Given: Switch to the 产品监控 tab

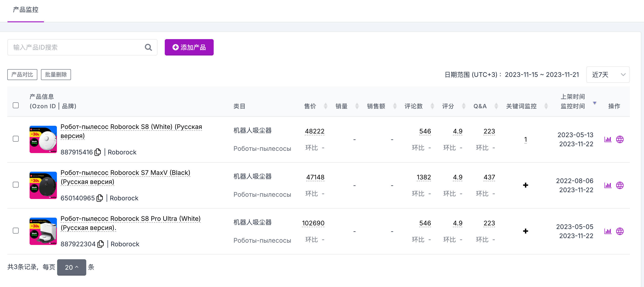Looking at the screenshot, I should click(26, 10).
